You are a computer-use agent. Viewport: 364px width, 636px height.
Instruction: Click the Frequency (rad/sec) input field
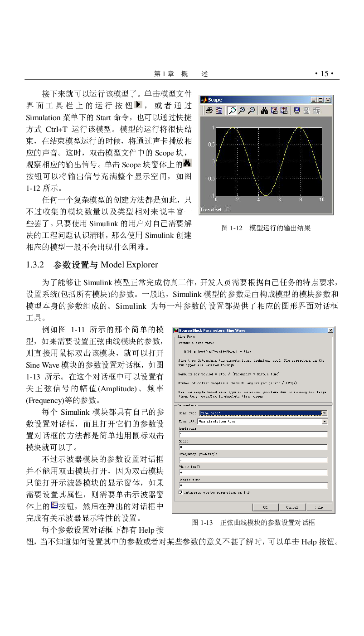coord(253,460)
